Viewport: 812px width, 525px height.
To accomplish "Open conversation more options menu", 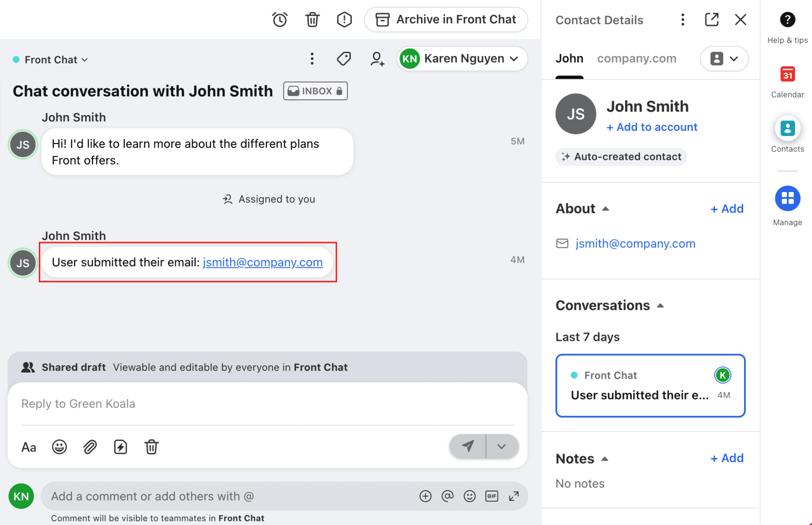I will pyautogui.click(x=312, y=59).
